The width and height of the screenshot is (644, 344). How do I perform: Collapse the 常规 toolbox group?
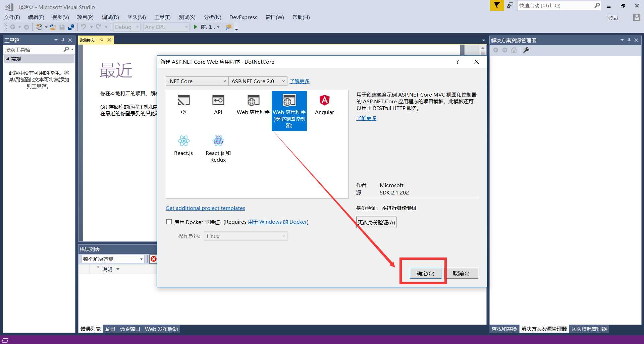[7, 59]
